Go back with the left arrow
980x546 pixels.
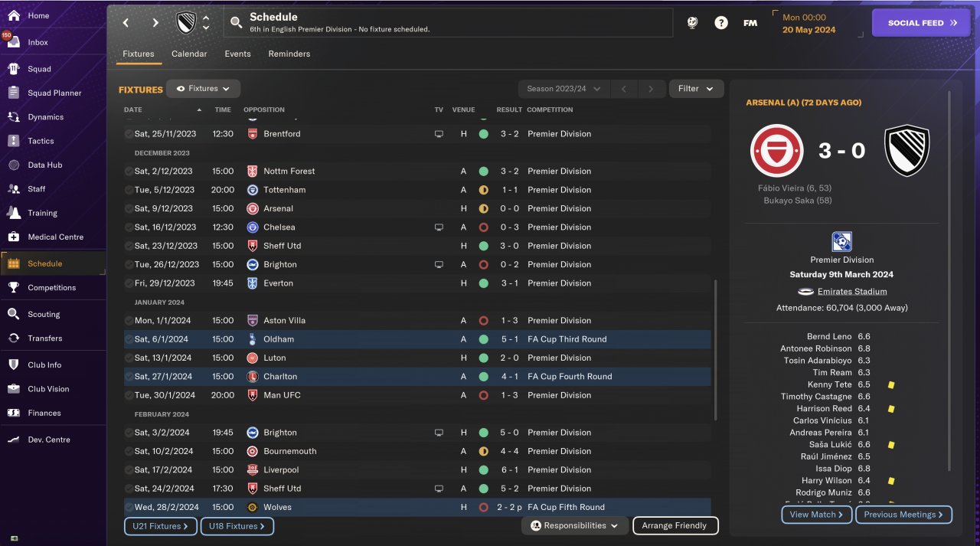tap(126, 23)
